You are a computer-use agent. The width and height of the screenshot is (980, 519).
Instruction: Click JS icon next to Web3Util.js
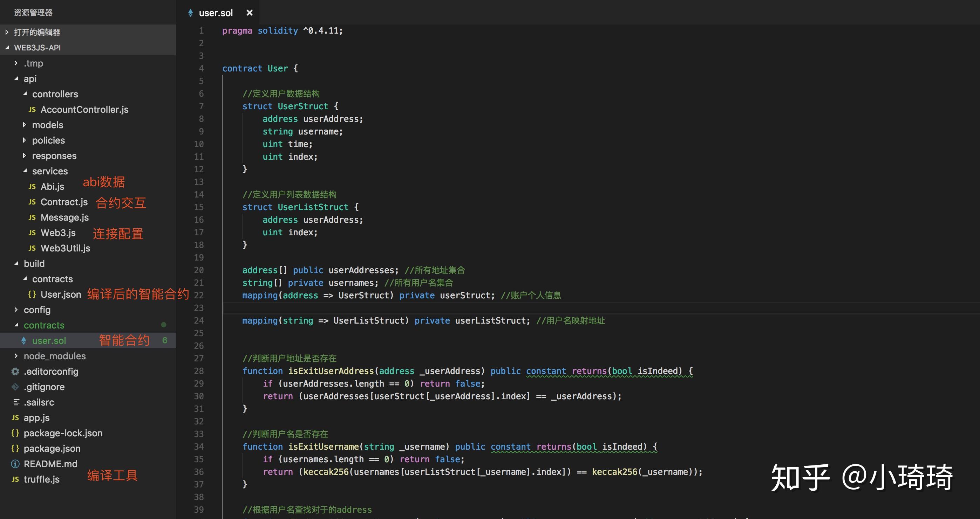[32, 248]
